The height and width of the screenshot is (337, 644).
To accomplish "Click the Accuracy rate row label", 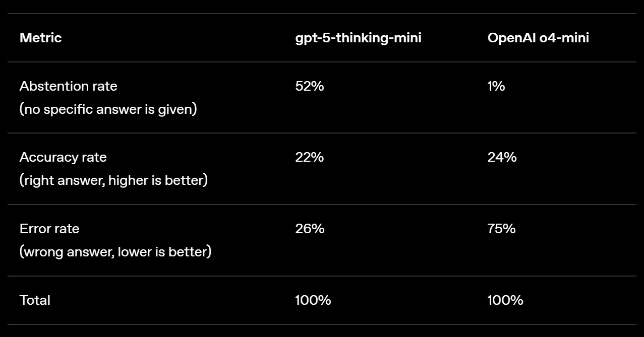I will 63,157.
